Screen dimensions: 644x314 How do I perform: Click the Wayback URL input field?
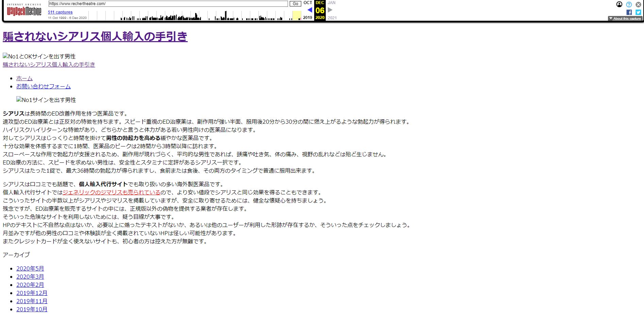click(168, 4)
